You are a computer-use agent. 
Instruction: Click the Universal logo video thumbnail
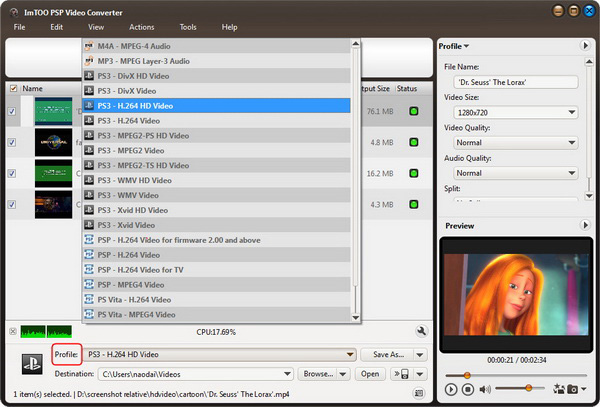click(53, 142)
